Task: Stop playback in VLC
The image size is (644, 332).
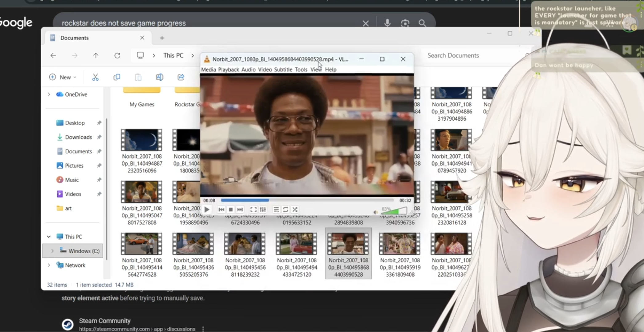Action: click(231, 210)
